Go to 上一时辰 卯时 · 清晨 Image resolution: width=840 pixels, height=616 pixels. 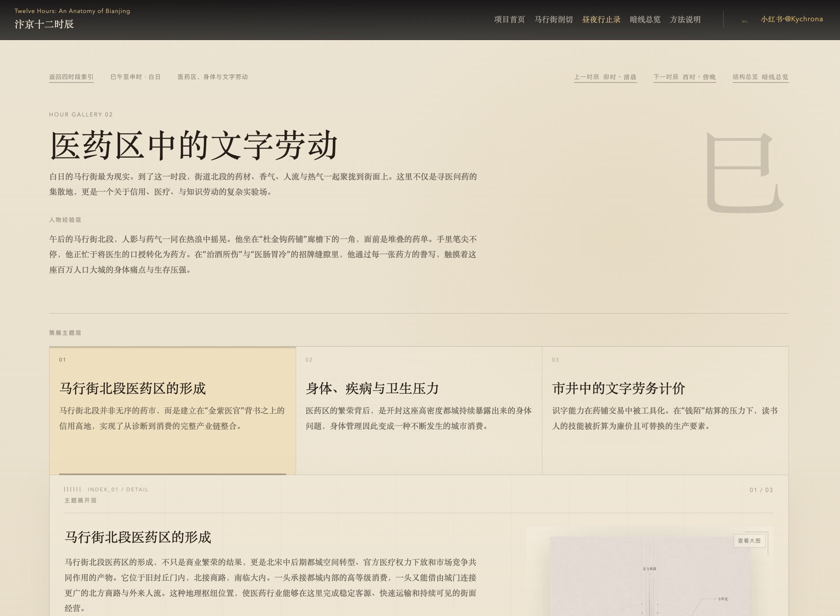tap(605, 77)
